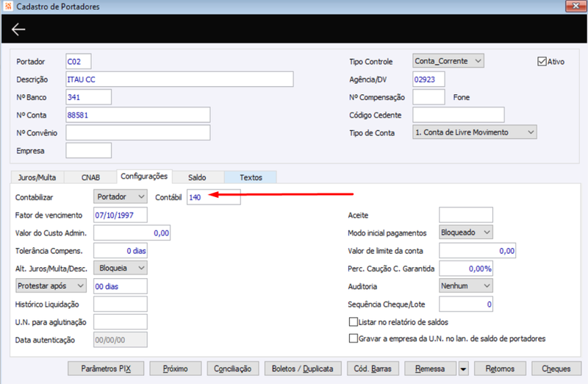This screenshot has width=588, height=384.
Task: Switch to the Juros/Multa tab
Action: point(37,177)
